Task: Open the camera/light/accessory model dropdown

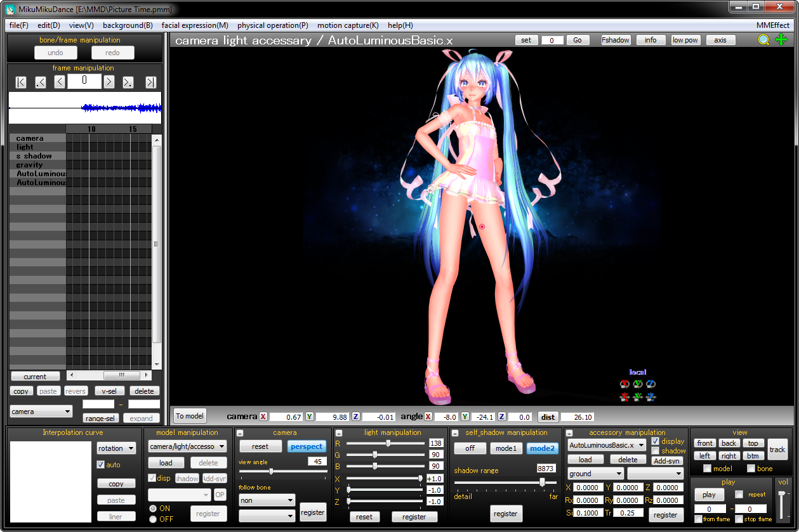Action: pos(187,446)
